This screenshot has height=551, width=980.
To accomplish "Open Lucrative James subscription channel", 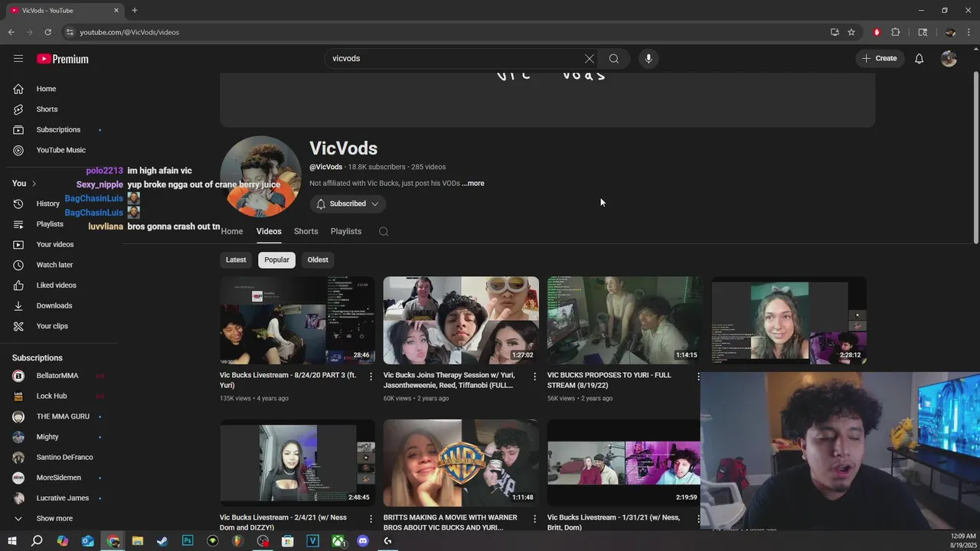I will (x=61, y=498).
